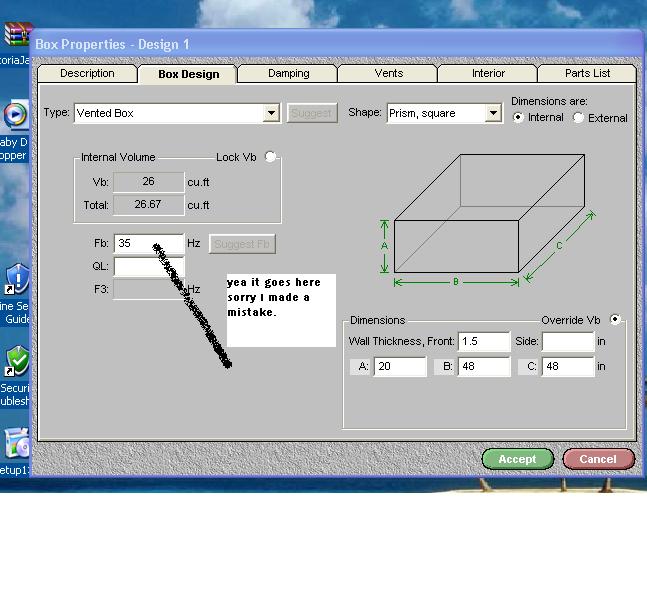Open the WinRAR archive desktop icon
647x600 pixels.
(16, 33)
